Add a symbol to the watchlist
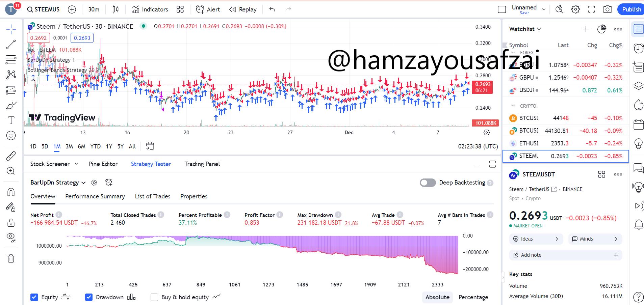Screen dimensions: 644x305 coord(586,29)
